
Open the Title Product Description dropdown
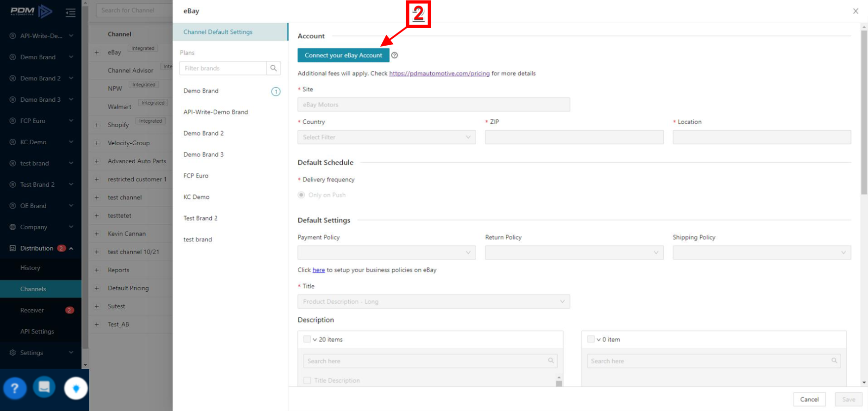[x=434, y=301]
